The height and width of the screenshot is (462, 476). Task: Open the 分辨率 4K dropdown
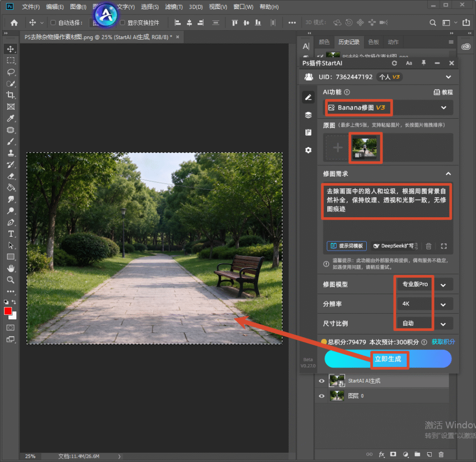point(425,304)
